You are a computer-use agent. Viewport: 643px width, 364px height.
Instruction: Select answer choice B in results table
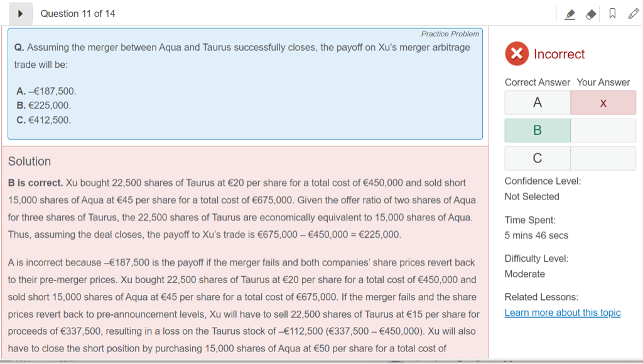tap(537, 131)
